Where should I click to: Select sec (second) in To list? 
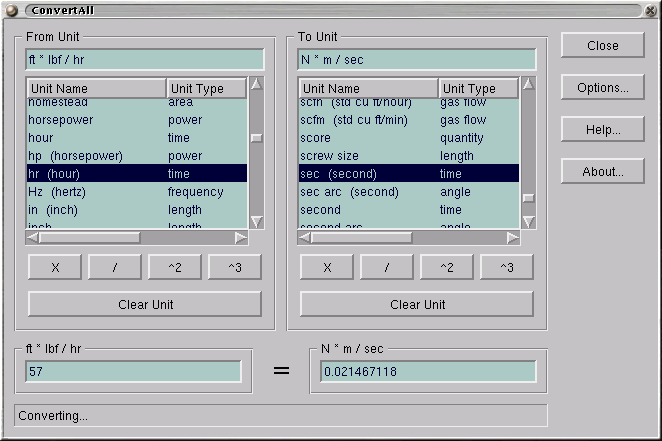[x=409, y=173]
